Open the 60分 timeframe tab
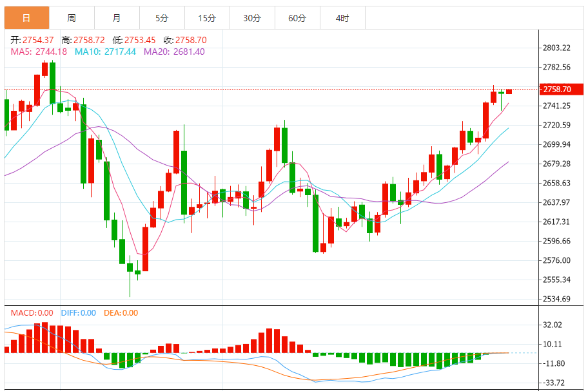Viewport: 588px width, 391px height. tap(297, 17)
